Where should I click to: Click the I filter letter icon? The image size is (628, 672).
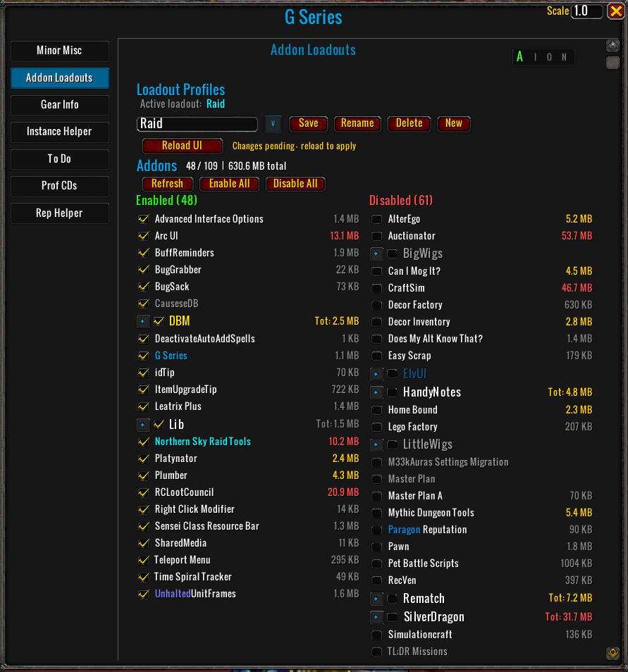pyautogui.click(x=535, y=57)
